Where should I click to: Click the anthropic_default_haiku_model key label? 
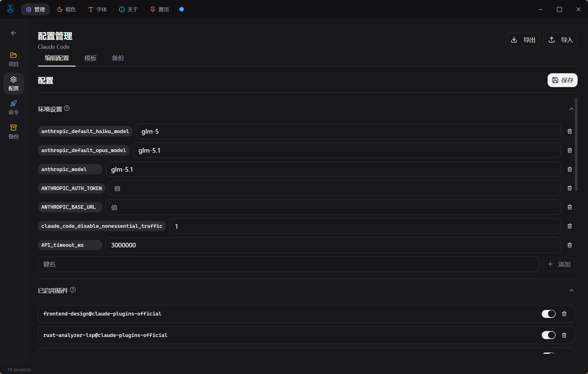click(85, 132)
